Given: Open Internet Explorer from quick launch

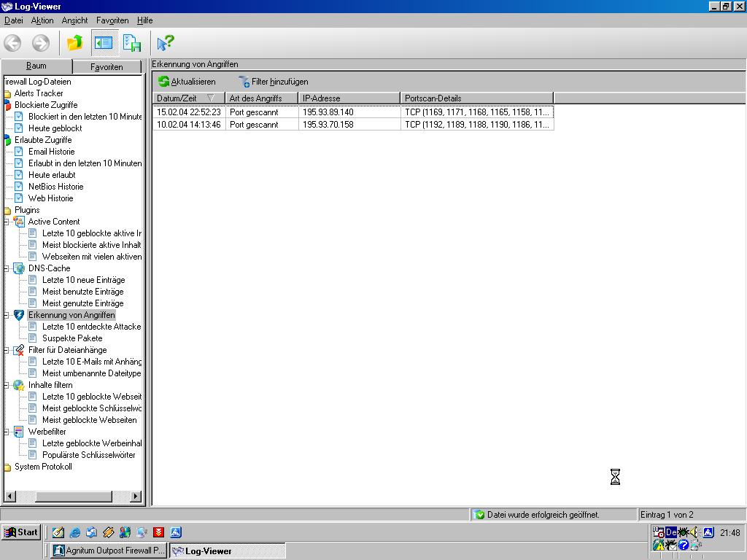Looking at the screenshot, I should tap(75, 532).
